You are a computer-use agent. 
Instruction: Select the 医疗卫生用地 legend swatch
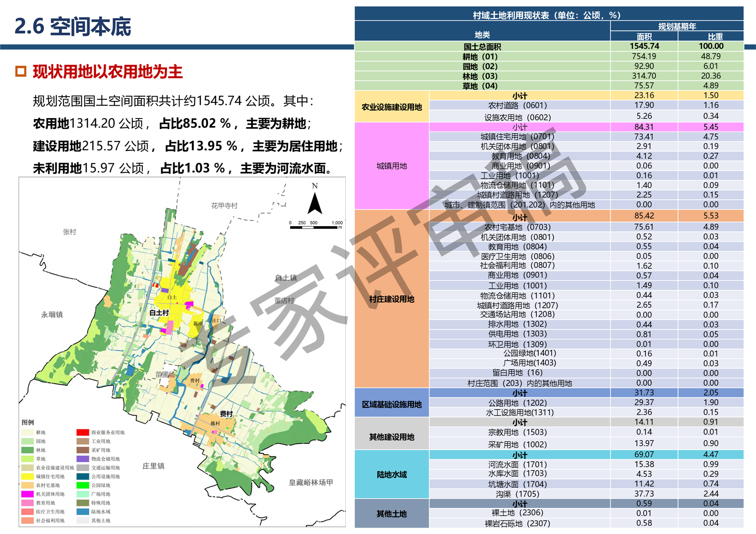point(27,512)
